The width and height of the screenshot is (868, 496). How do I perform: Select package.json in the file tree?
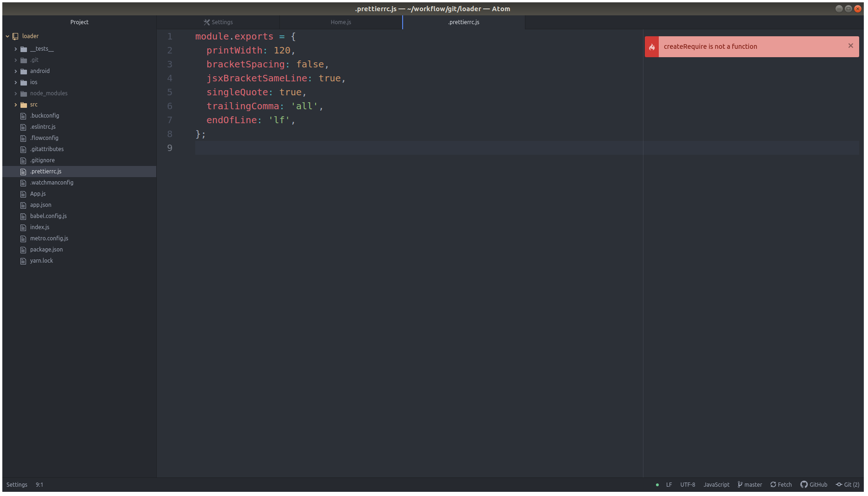[x=46, y=249]
